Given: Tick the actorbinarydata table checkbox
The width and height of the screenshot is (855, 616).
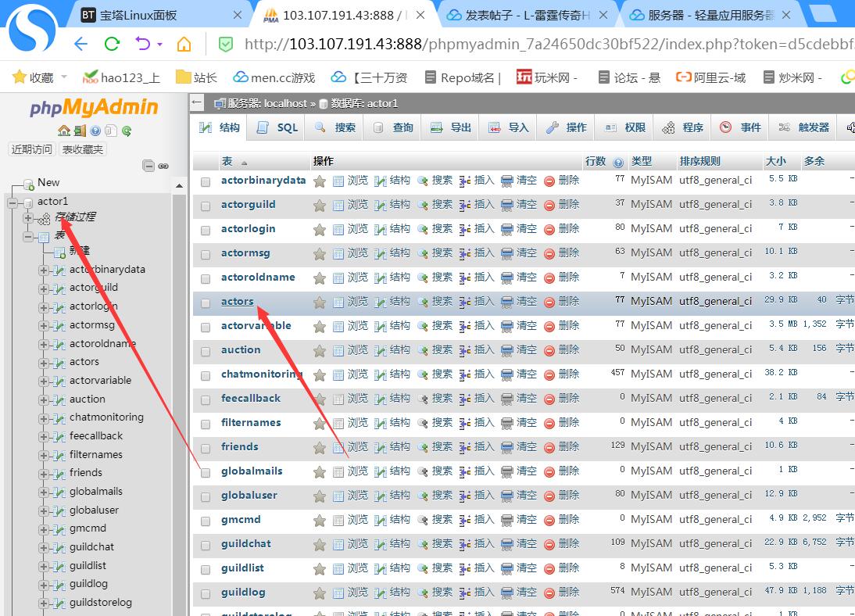Looking at the screenshot, I should (206, 181).
